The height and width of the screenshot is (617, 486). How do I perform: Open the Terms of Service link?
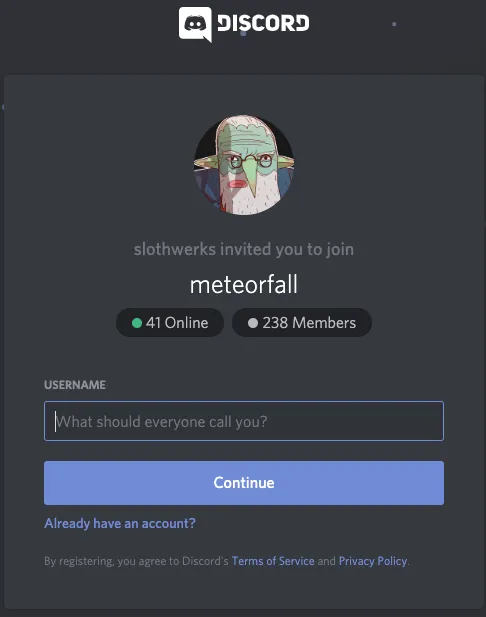click(273, 561)
